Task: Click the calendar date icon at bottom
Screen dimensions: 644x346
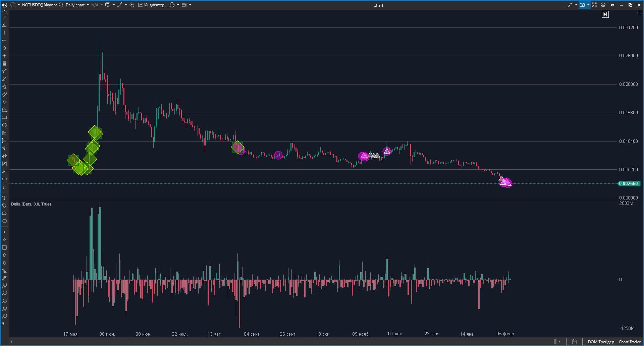Action: click(574, 342)
